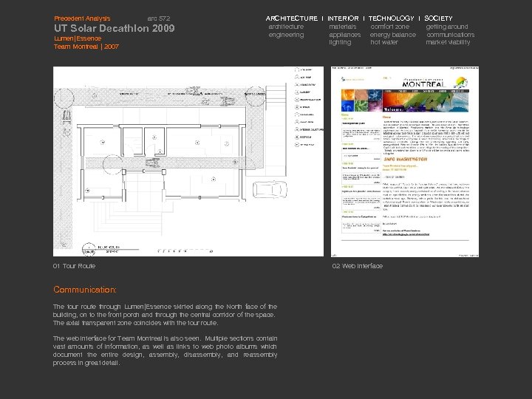Click the '01 Tour Route' caption
The width and height of the screenshot is (532, 399).
point(74,266)
